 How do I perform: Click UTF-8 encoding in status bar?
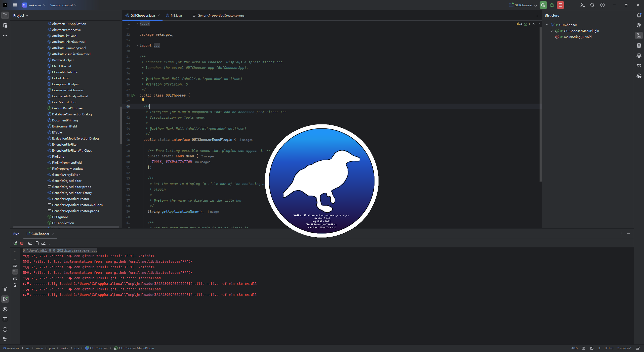tap(609, 348)
